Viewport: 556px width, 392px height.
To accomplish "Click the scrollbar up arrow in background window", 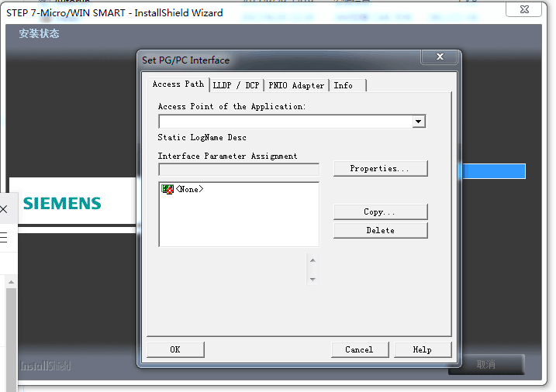I will [11, 282].
